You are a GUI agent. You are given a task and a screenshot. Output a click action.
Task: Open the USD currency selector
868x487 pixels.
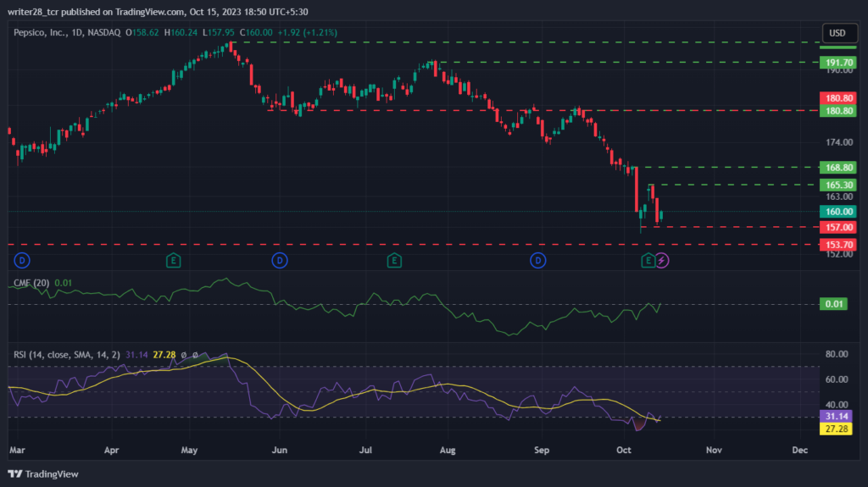tap(839, 33)
